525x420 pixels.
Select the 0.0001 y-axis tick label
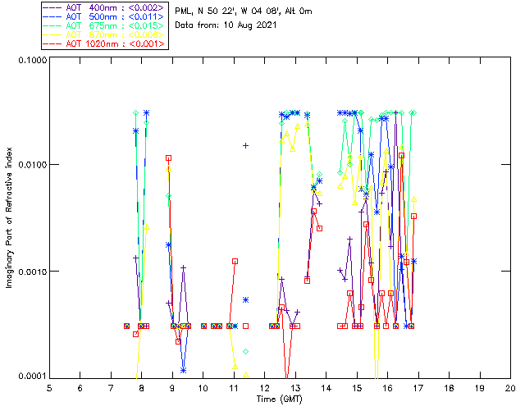click(31, 377)
